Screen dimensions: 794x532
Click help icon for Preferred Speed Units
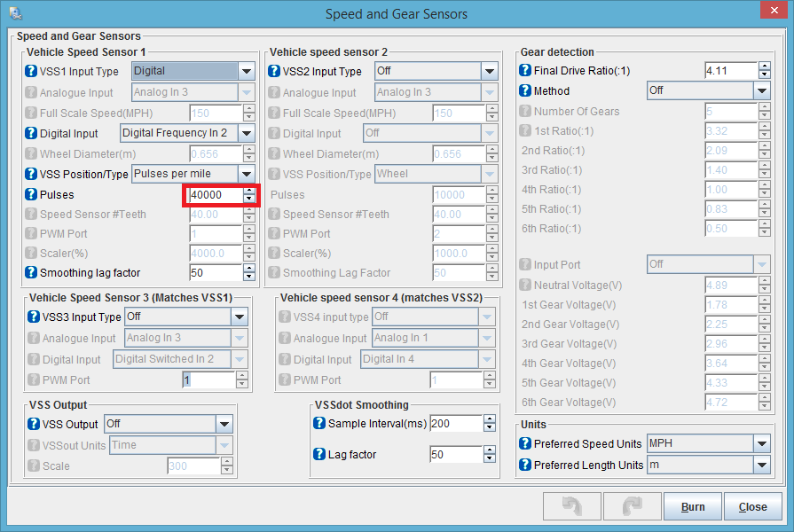pos(525,443)
